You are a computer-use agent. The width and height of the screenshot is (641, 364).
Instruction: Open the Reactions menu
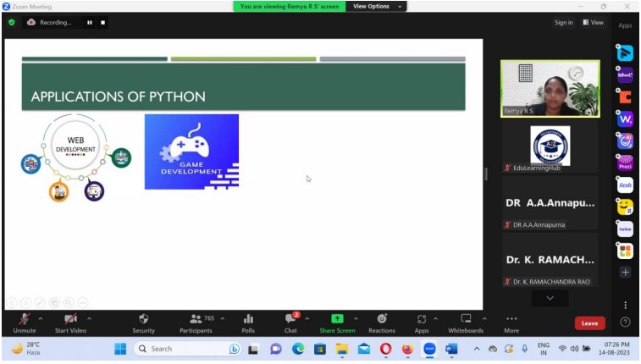point(382,322)
